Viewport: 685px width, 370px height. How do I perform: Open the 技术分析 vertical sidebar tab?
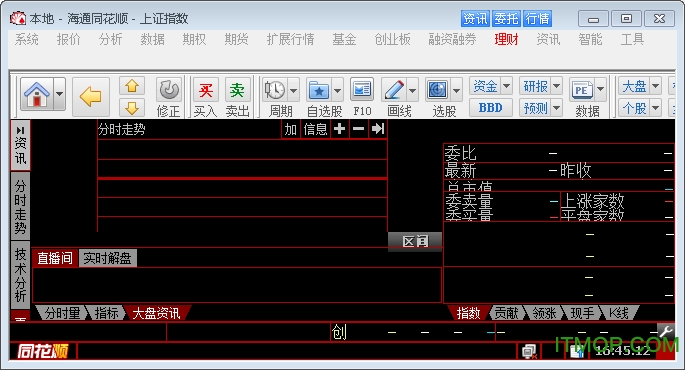click(x=21, y=275)
